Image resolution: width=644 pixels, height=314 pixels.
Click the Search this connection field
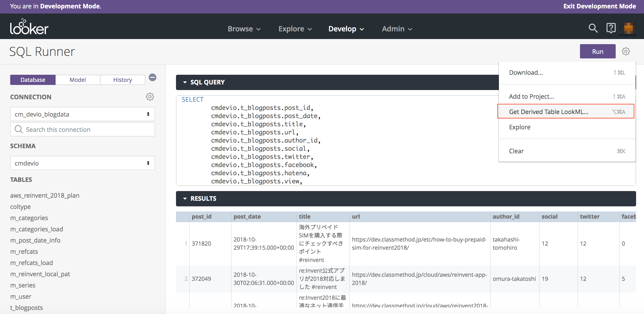pyautogui.click(x=64, y=129)
